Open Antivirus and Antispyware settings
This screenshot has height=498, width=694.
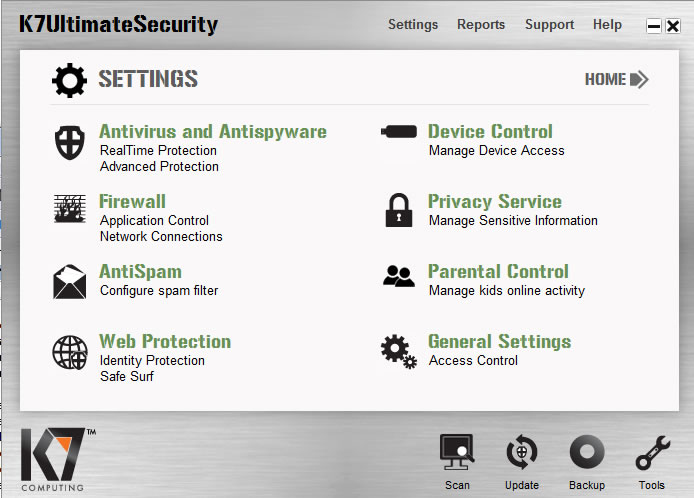point(213,132)
